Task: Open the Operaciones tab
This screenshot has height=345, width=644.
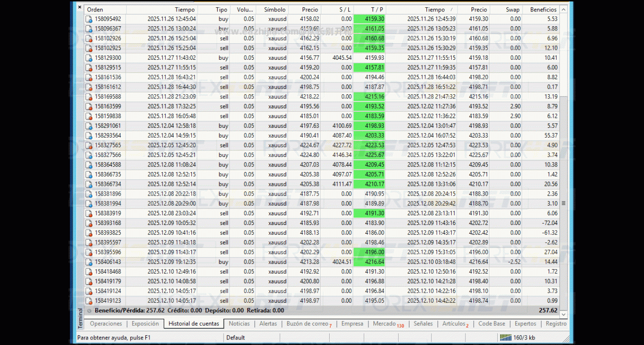Action: click(106, 324)
